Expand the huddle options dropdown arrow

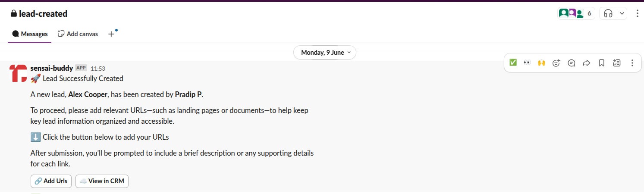[x=622, y=13]
